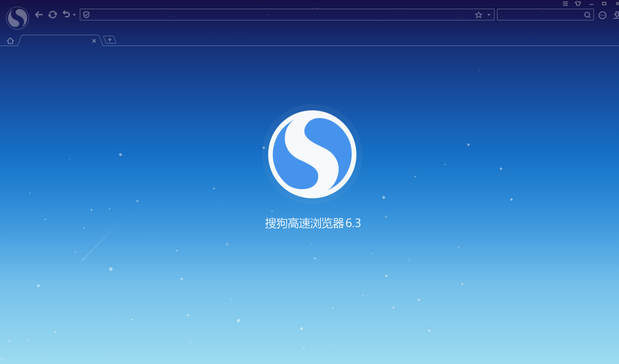Click the large Sogou logo in the page center
Viewport: 619px width, 364px height.
coord(312,154)
